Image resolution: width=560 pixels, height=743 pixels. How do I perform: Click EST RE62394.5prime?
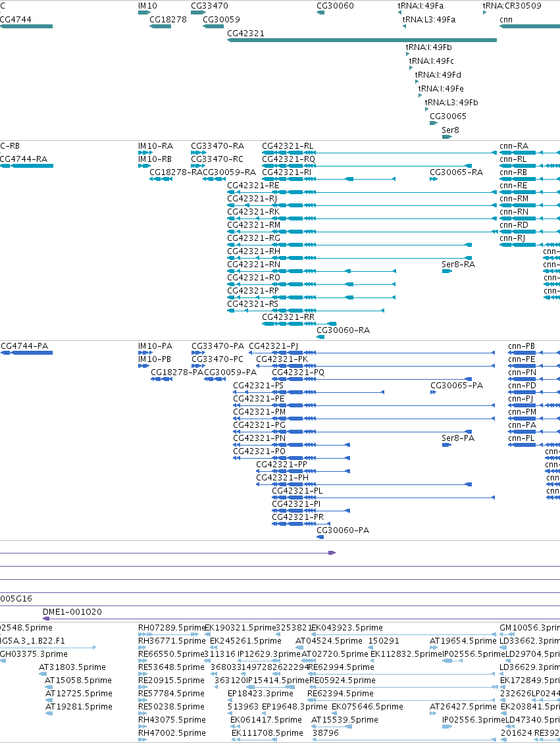(340, 693)
